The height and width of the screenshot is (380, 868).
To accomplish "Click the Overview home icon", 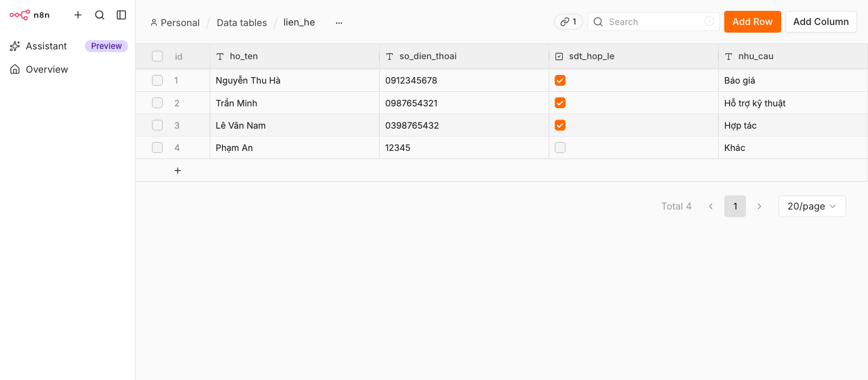I will [x=15, y=69].
